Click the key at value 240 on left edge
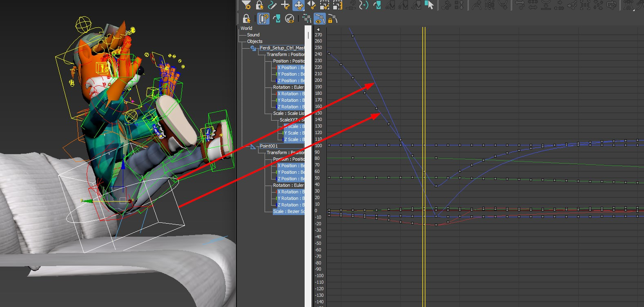 click(329, 54)
